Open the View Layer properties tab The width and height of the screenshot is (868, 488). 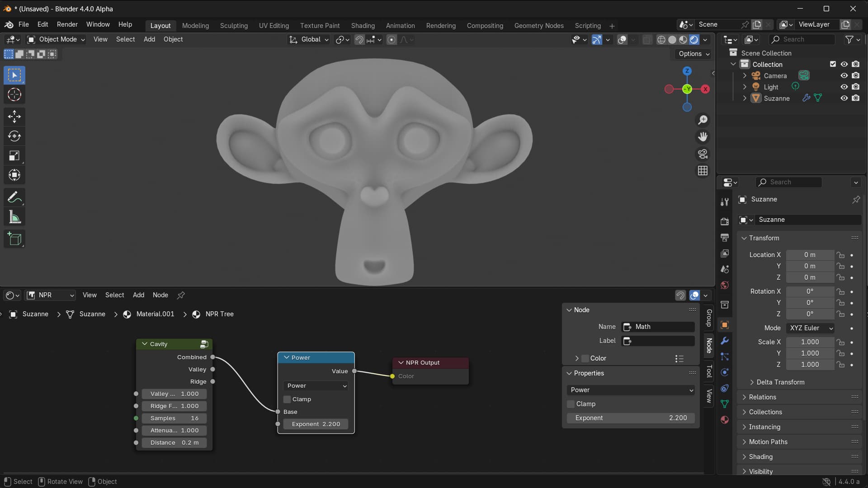tap(725, 253)
